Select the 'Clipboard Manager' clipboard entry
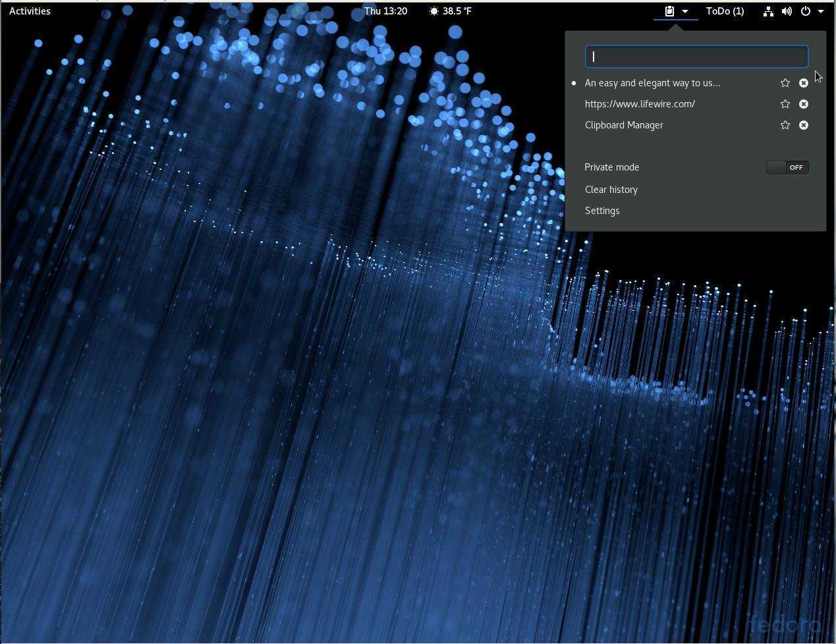 [x=624, y=125]
